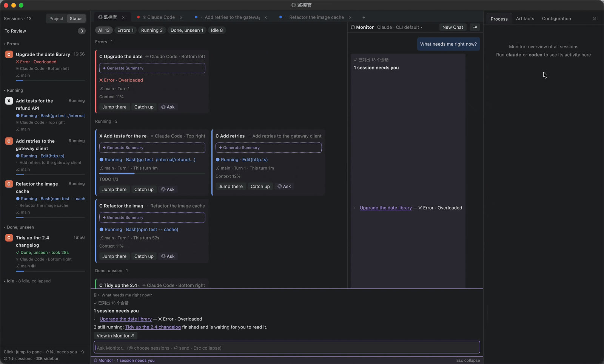
Task: Switch to the Add retries to the gateway tab
Action: (232, 17)
